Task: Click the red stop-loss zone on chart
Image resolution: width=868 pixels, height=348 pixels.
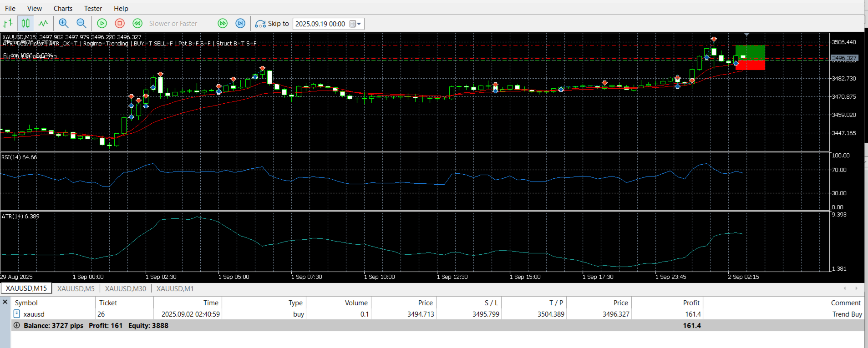Action: (x=750, y=65)
